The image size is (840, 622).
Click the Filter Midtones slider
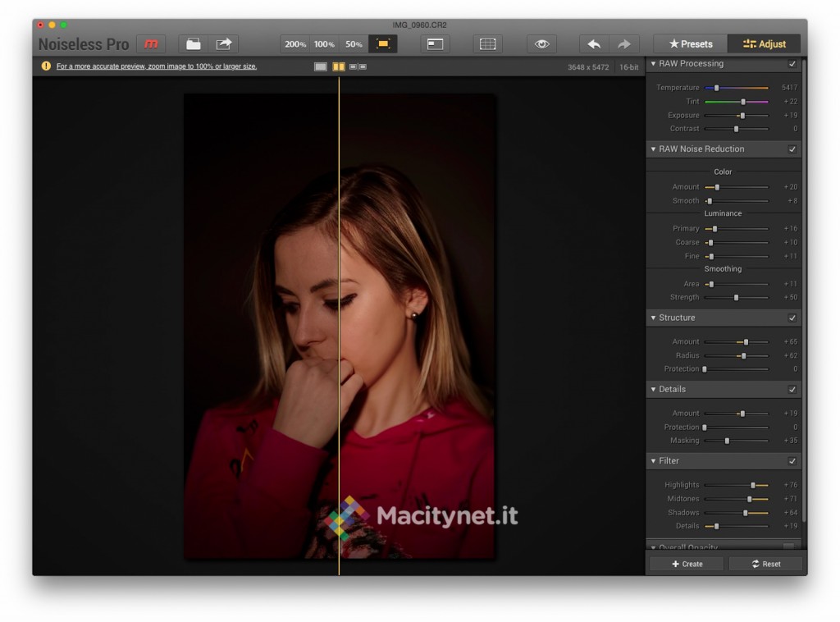737,499
